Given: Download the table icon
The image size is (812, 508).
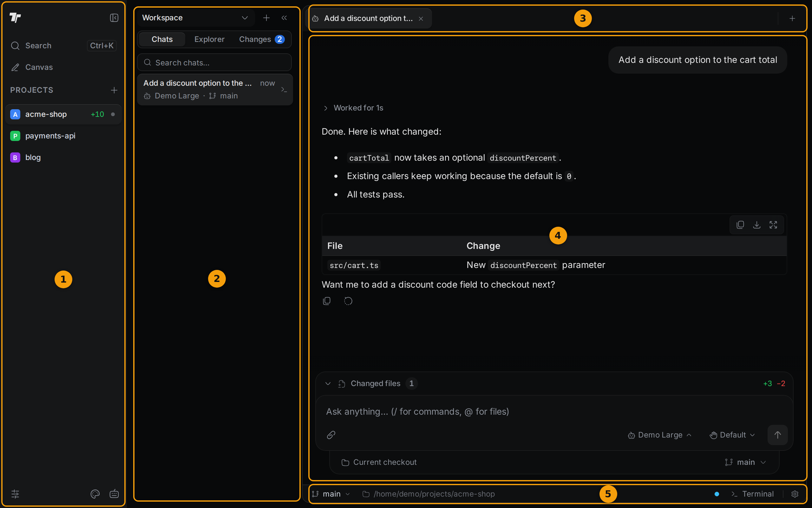Looking at the screenshot, I should 756,225.
